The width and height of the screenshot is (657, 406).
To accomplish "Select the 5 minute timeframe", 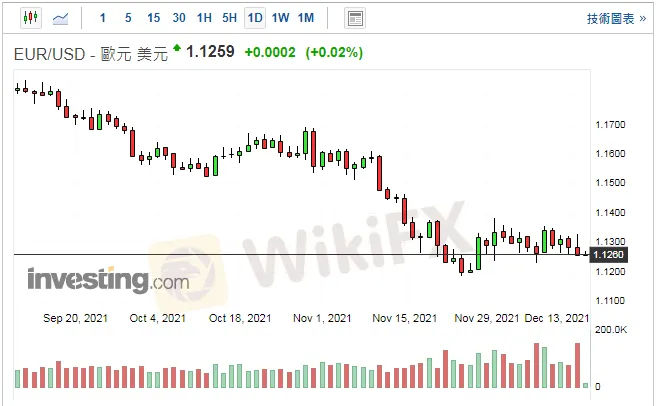I will point(127,18).
